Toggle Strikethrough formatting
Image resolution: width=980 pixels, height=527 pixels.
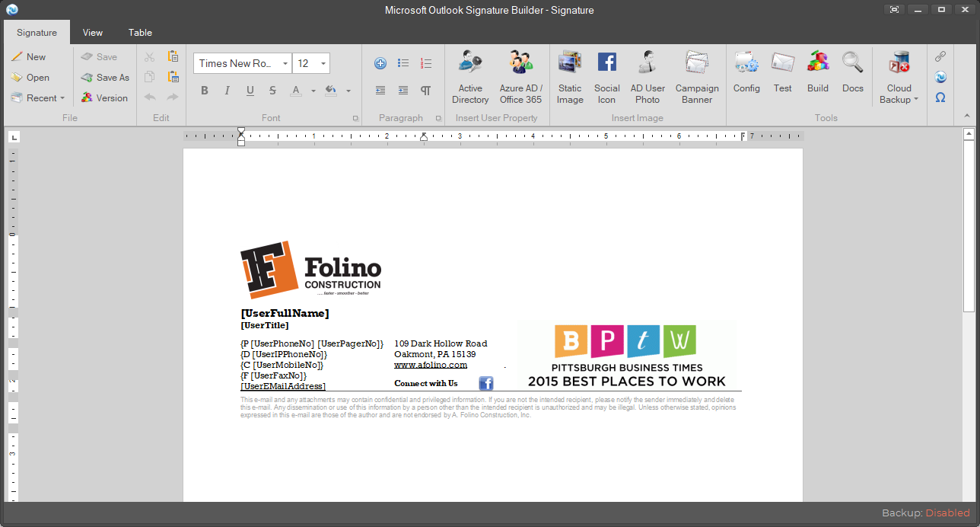[273, 91]
